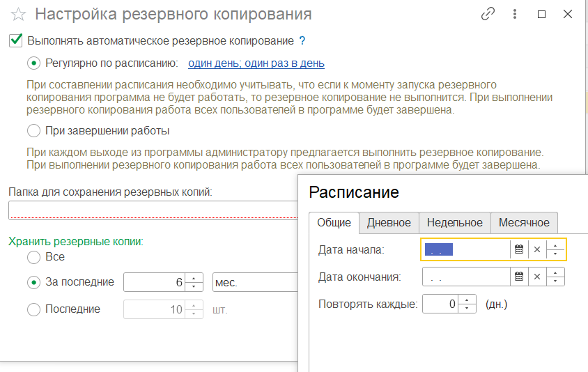
Task: Add window to favorites with star icon
Action: pyautogui.click(x=20, y=15)
